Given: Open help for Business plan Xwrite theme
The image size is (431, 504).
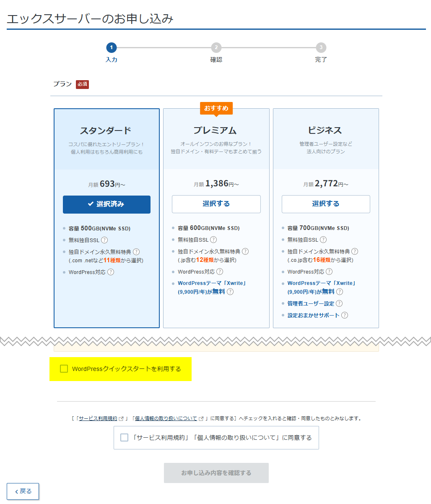Looking at the screenshot, I should (x=340, y=292).
